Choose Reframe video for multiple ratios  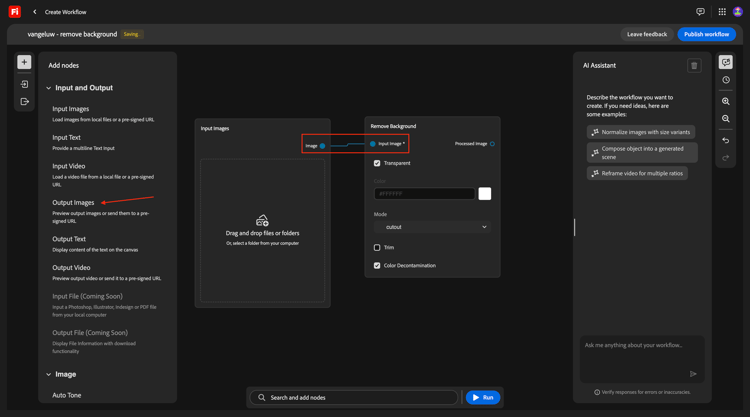tap(637, 173)
